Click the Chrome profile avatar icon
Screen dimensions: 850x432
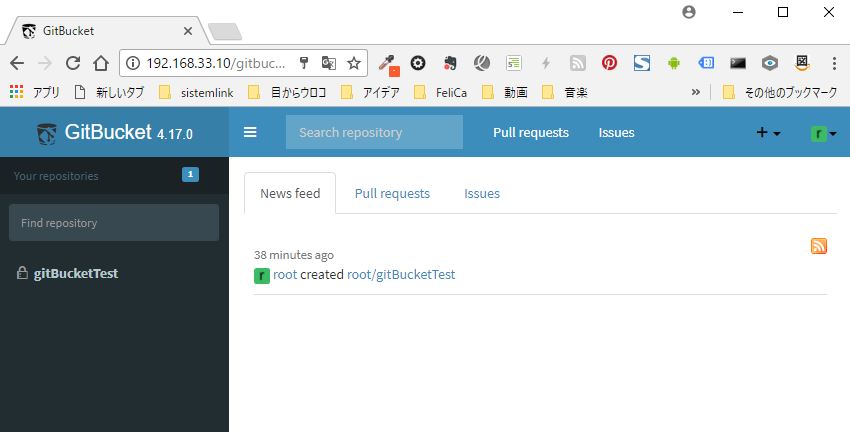click(x=689, y=12)
